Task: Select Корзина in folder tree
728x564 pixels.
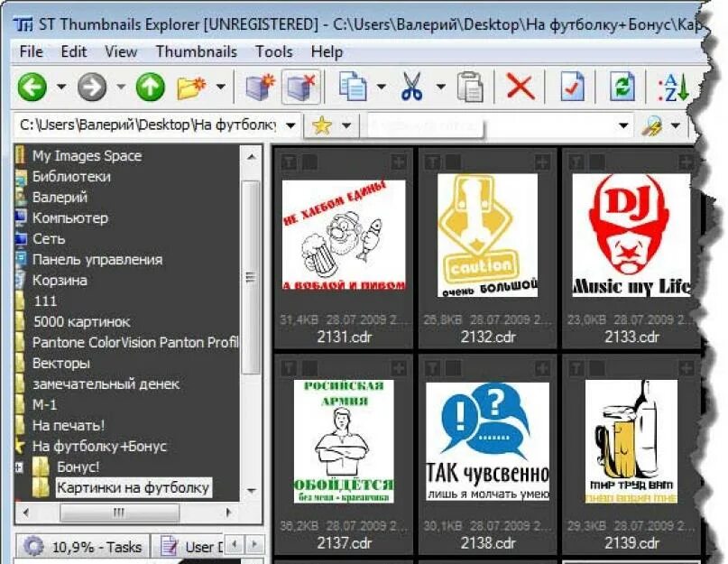Action: 60,280
